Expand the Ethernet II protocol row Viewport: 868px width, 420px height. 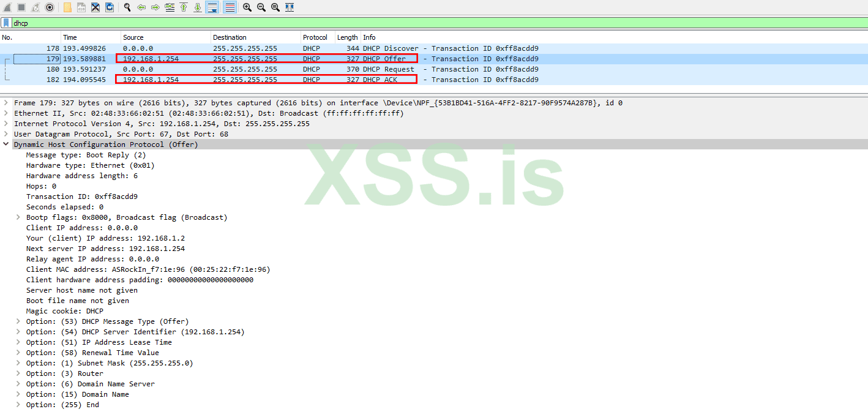pos(6,113)
